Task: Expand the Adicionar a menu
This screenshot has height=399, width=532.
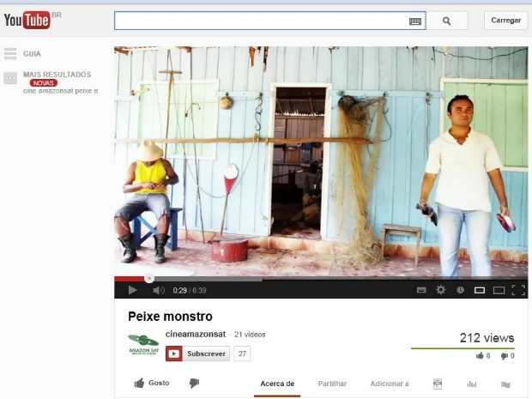Action: pos(389,384)
